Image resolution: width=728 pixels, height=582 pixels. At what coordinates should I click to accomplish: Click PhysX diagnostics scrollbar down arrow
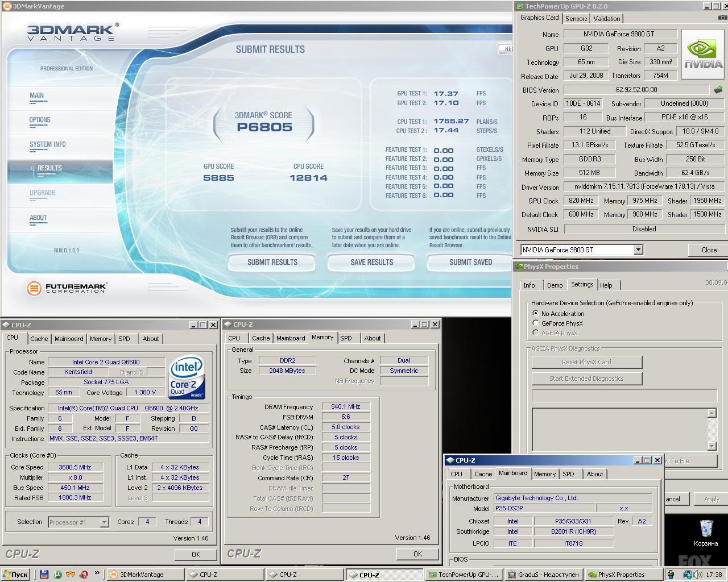[x=712, y=446]
